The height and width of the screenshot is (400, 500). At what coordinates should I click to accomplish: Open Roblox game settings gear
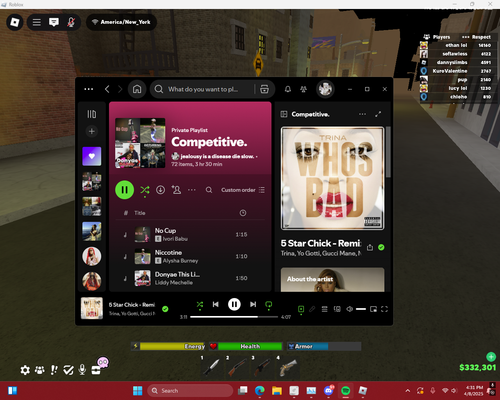(x=25, y=370)
